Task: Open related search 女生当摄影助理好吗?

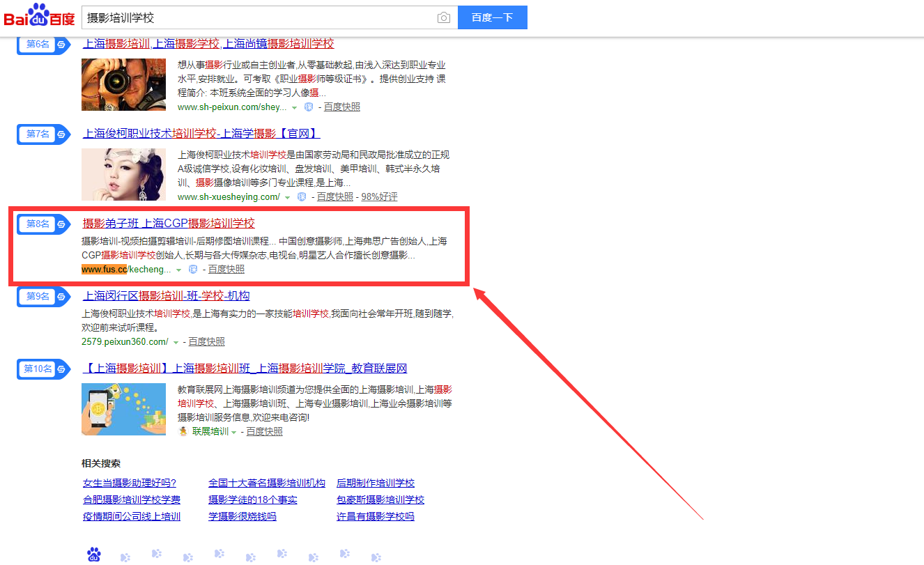Action: pos(130,483)
